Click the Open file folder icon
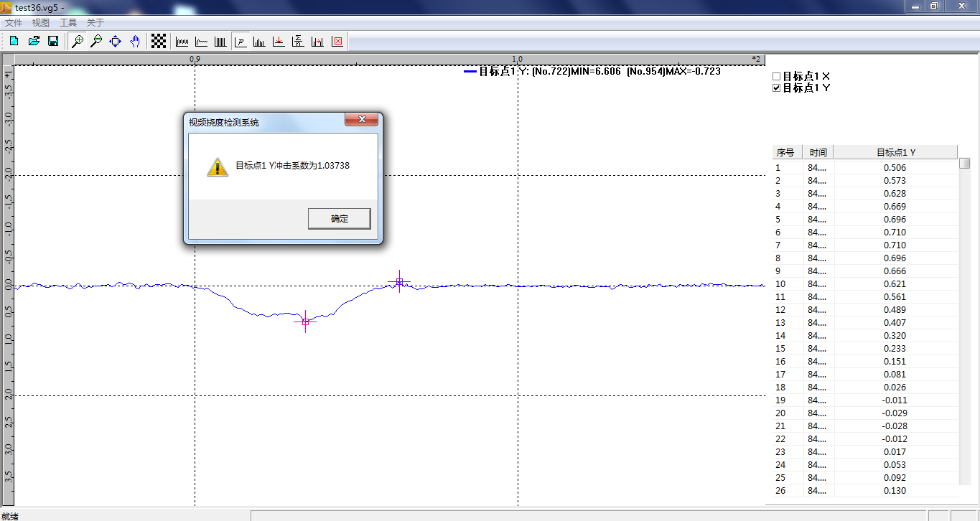 34,42
